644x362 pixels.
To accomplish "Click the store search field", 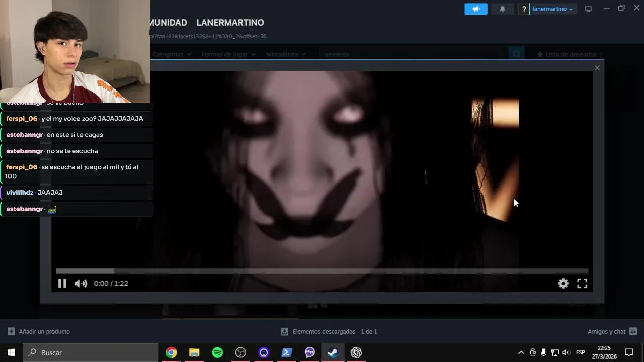I will (x=413, y=54).
